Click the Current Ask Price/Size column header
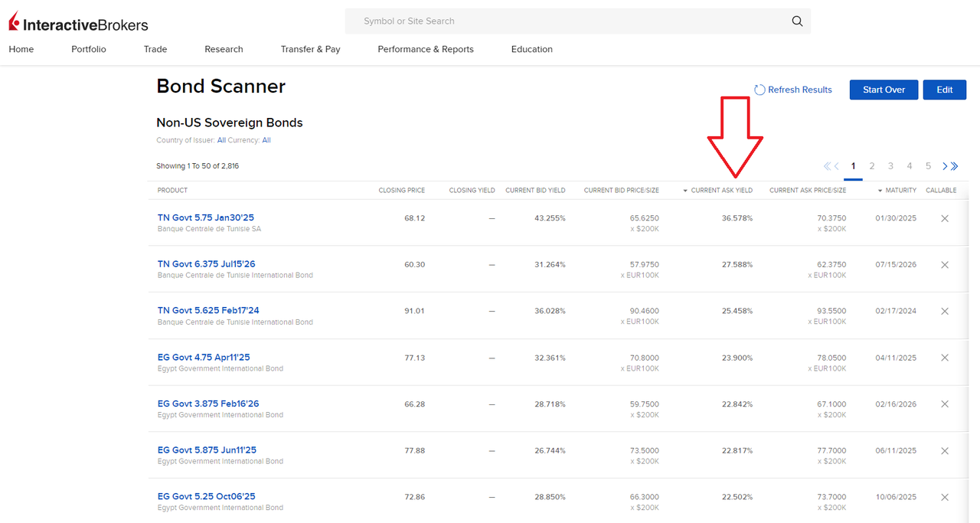 [808, 191]
